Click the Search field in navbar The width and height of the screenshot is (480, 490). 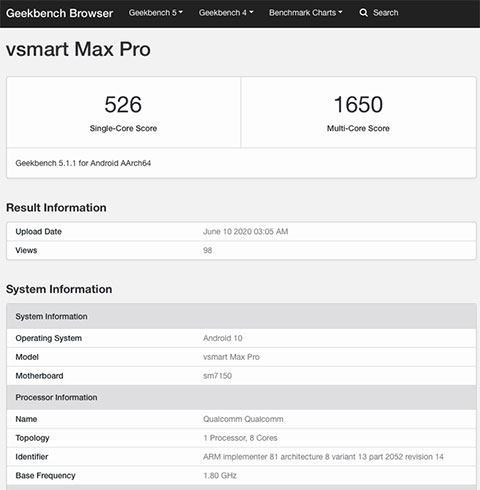point(385,13)
